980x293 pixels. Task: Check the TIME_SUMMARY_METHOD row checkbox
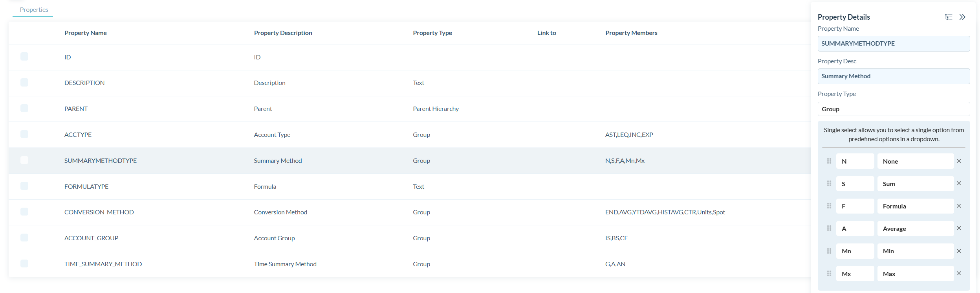24,264
